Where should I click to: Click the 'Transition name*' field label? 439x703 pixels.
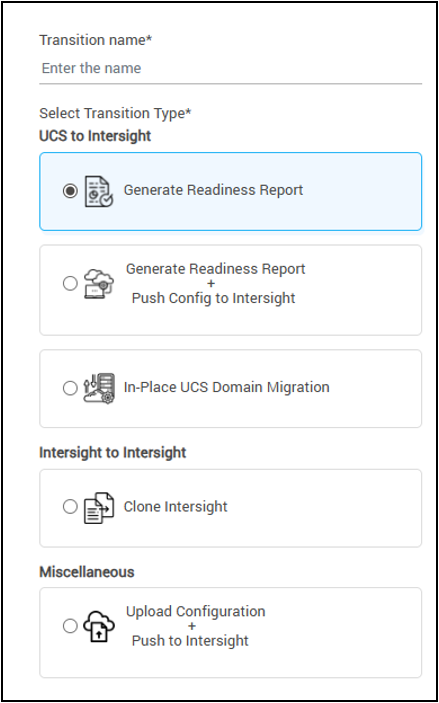pos(96,40)
